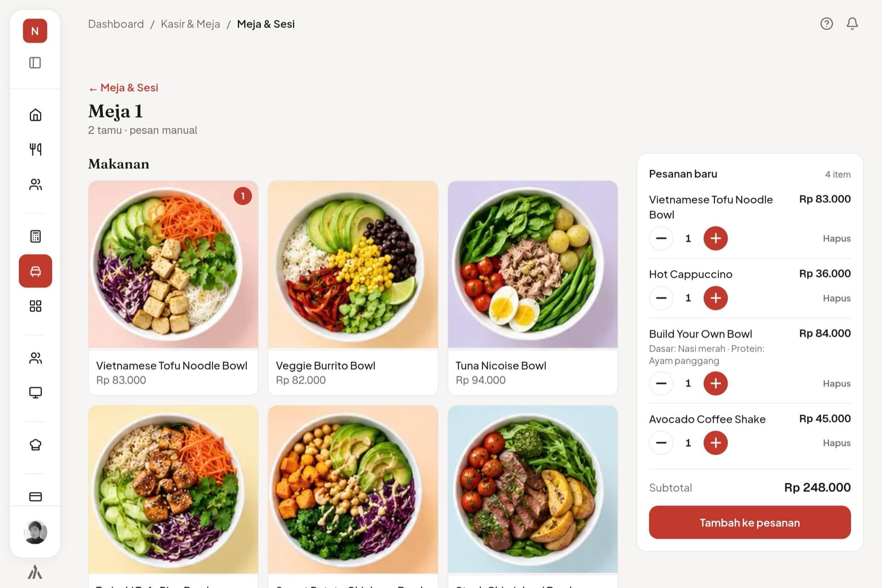Open notifications bell icon
This screenshot has width=882, height=588.
pos(852,23)
